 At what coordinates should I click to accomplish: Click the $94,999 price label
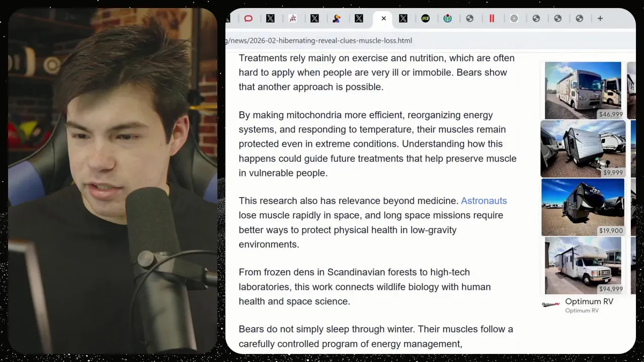[611, 289]
